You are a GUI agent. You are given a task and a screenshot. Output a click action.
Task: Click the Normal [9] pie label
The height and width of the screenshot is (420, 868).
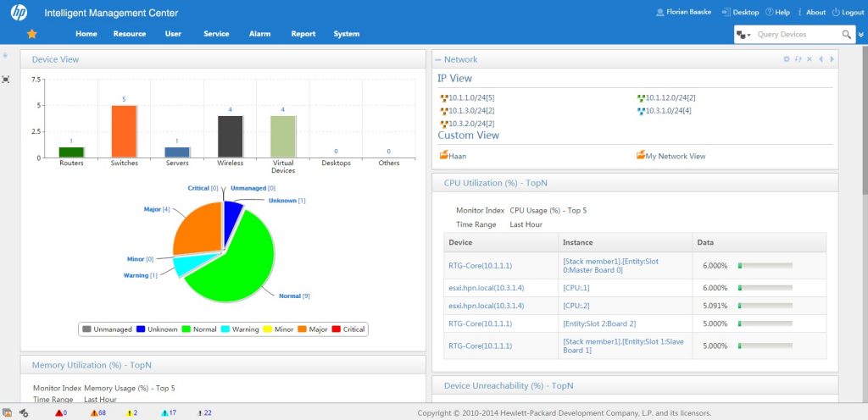(x=294, y=296)
